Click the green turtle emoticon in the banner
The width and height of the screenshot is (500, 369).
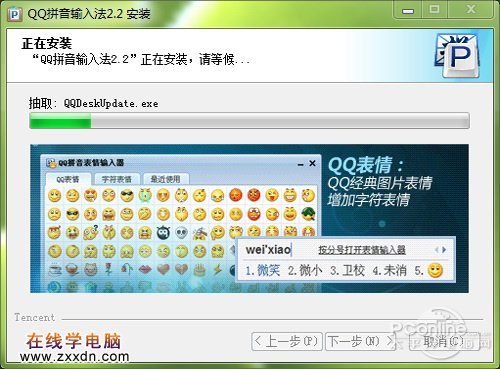point(308,214)
